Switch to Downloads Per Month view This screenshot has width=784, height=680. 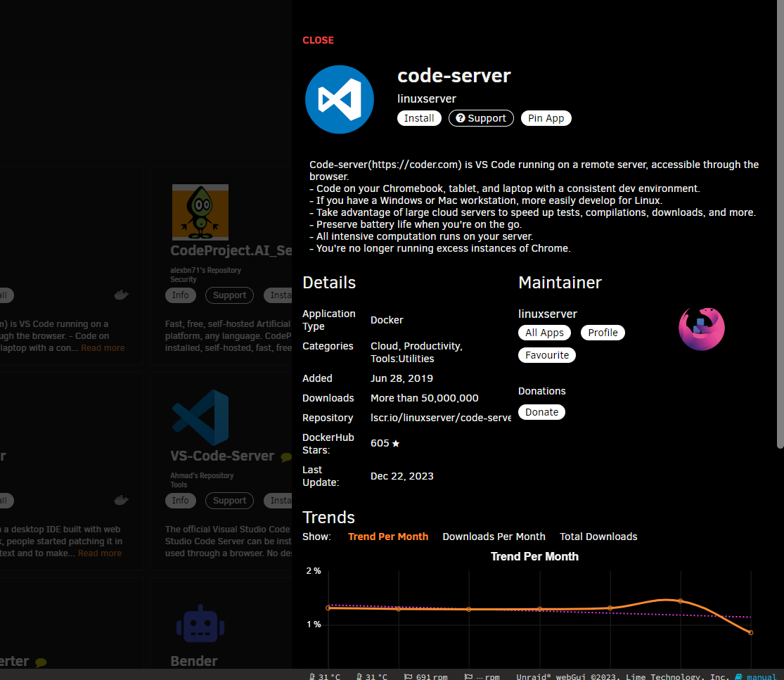pos(494,536)
